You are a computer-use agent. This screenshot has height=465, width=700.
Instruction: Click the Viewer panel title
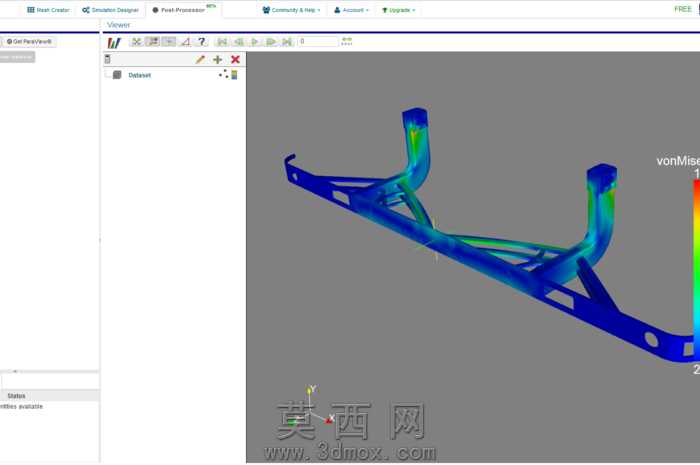click(119, 25)
